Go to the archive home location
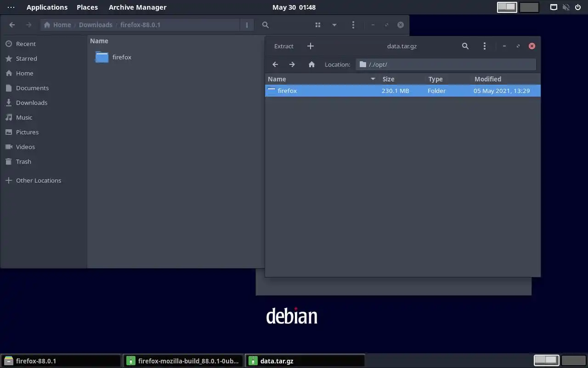This screenshot has height=368, width=588. point(311,64)
